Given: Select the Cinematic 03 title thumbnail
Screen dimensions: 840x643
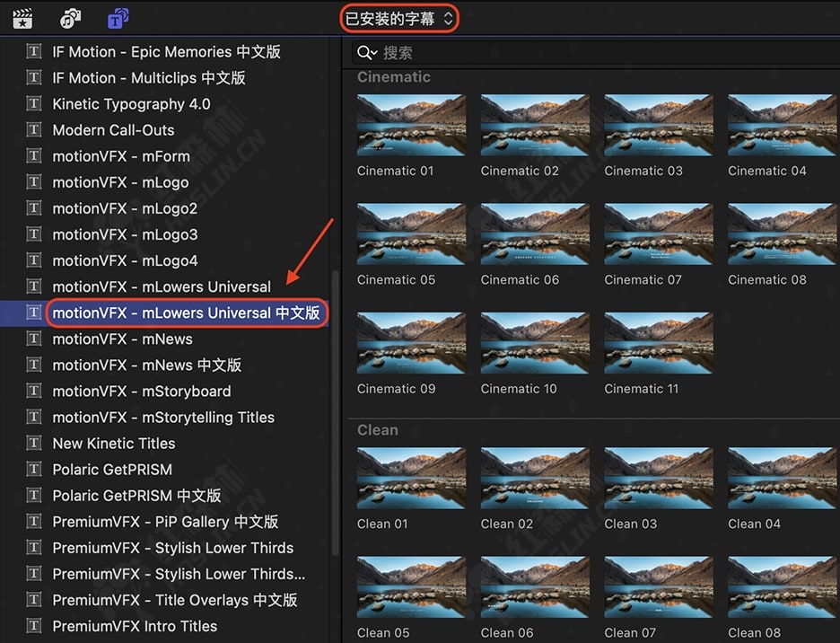Looking at the screenshot, I should click(659, 125).
